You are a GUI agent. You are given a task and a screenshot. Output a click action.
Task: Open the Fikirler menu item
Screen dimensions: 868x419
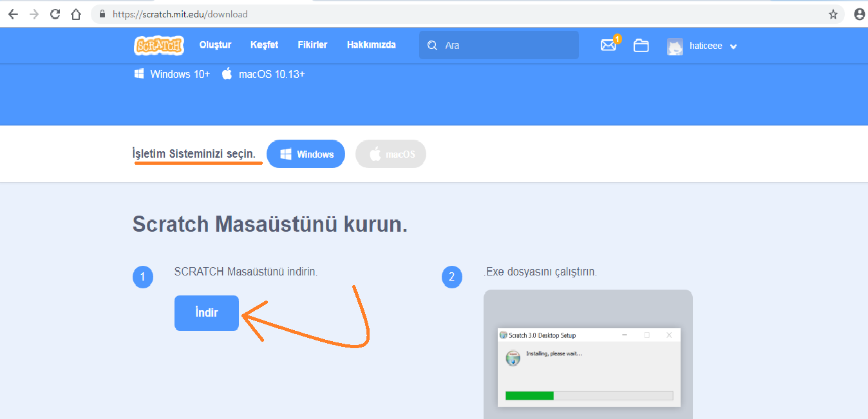(x=312, y=45)
